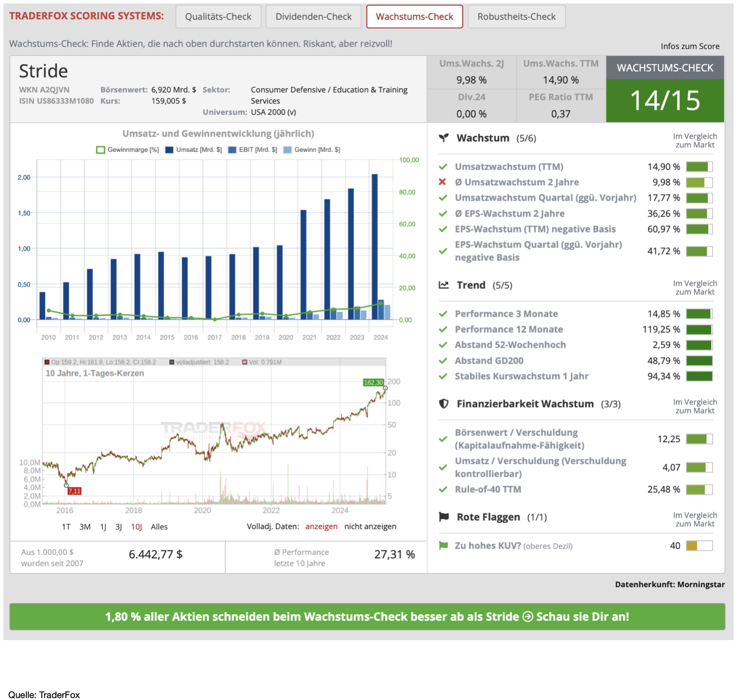Click 'anzeigen' for Volladj. Daten
Screen dimensions: 739x700
click(x=321, y=526)
